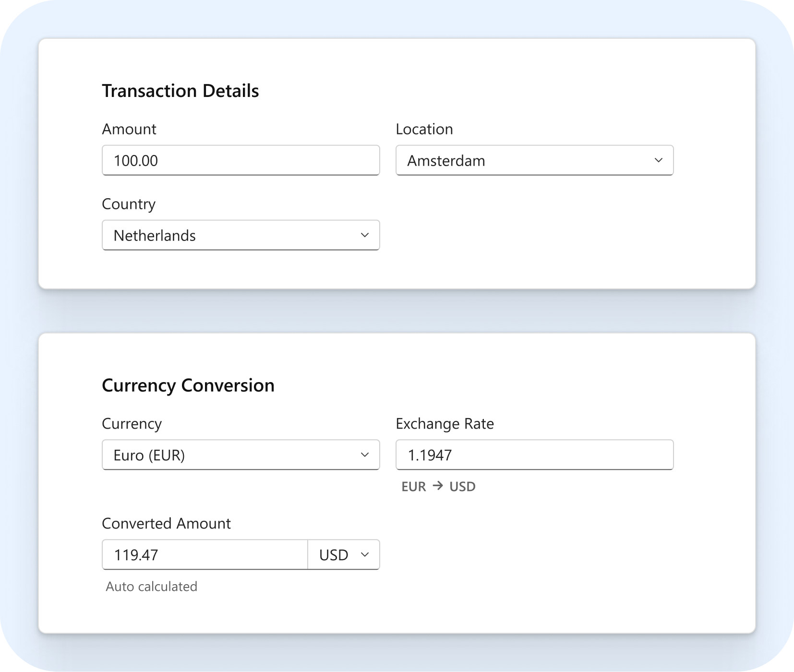Screen dimensions: 794x672
Task: Open the Amsterdam location dropdown
Action: coord(534,160)
